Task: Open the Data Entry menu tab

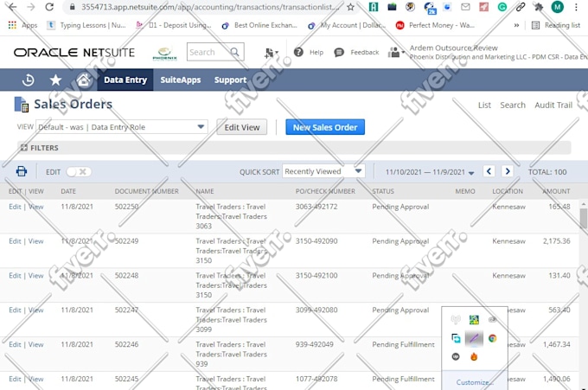Action: pos(125,80)
